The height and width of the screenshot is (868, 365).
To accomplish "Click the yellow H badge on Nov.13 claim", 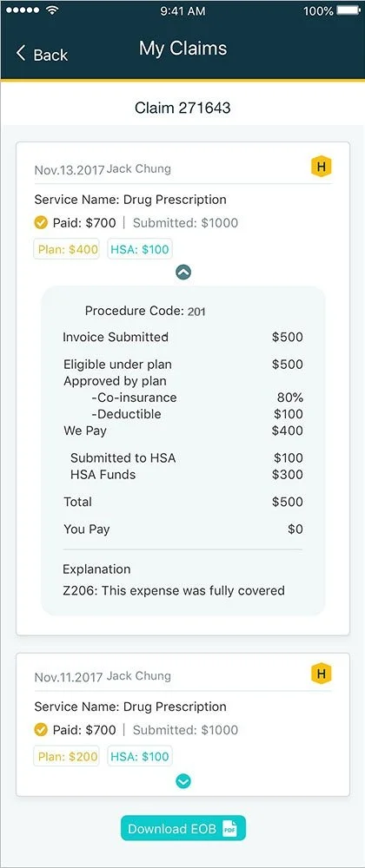I will (321, 166).
